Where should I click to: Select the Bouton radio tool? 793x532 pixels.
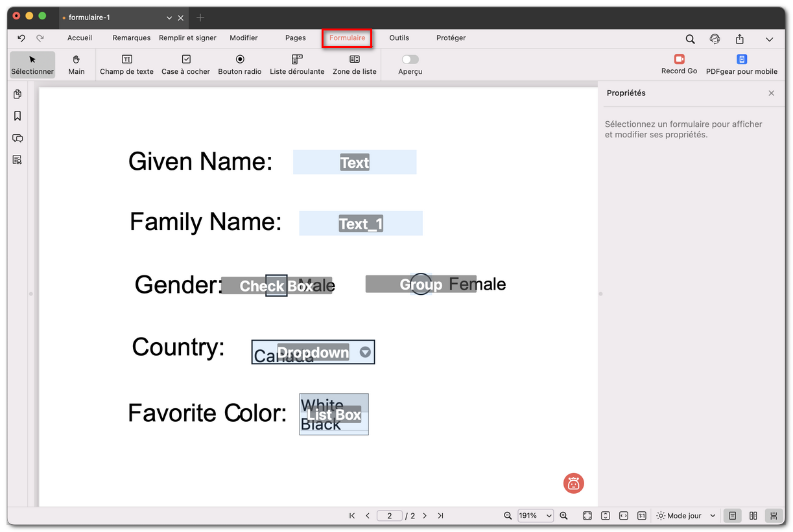(x=239, y=65)
